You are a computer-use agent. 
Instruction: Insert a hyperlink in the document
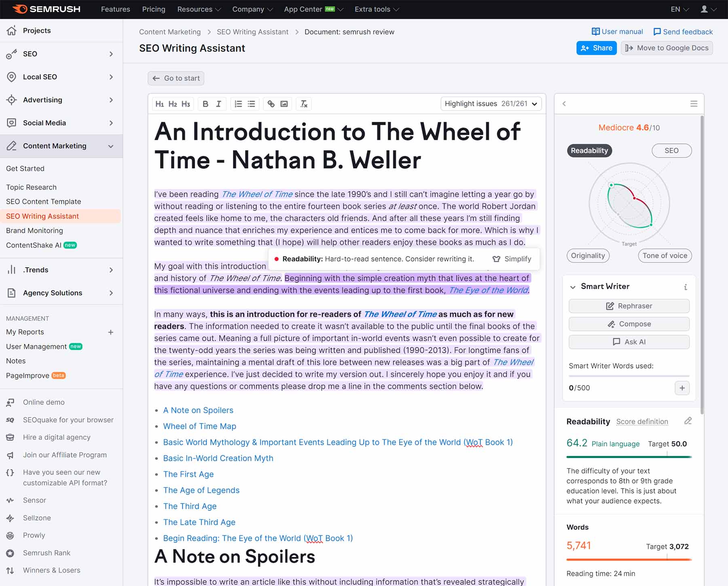(x=271, y=104)
